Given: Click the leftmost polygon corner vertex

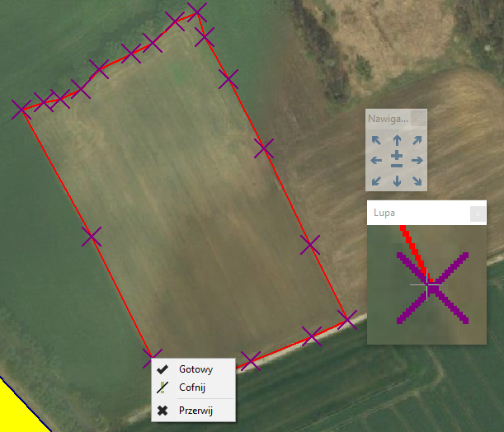Looking at the screenshot, I should tap(21, 110).
